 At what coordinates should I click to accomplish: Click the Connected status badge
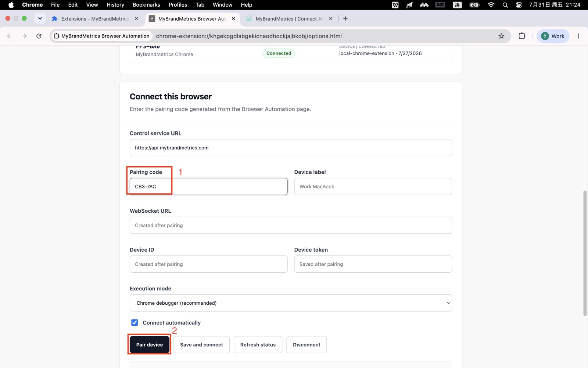pos(279,53)
